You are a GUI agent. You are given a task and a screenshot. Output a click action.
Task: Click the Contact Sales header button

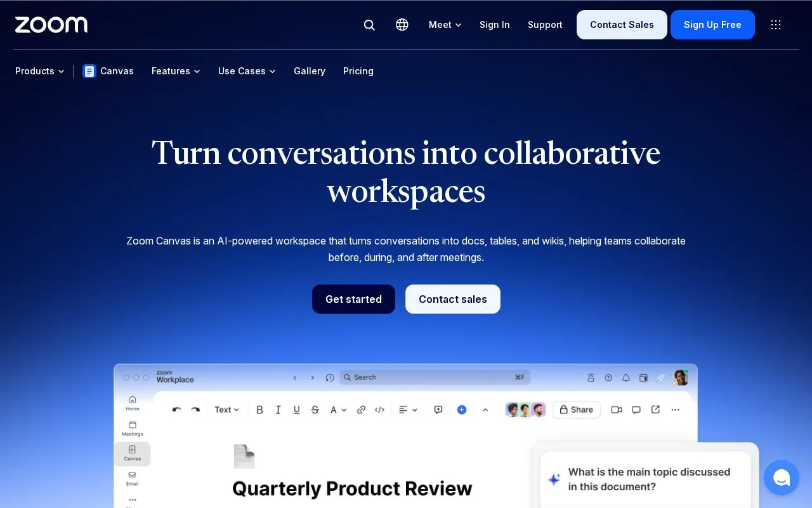(x=622, y=25)
